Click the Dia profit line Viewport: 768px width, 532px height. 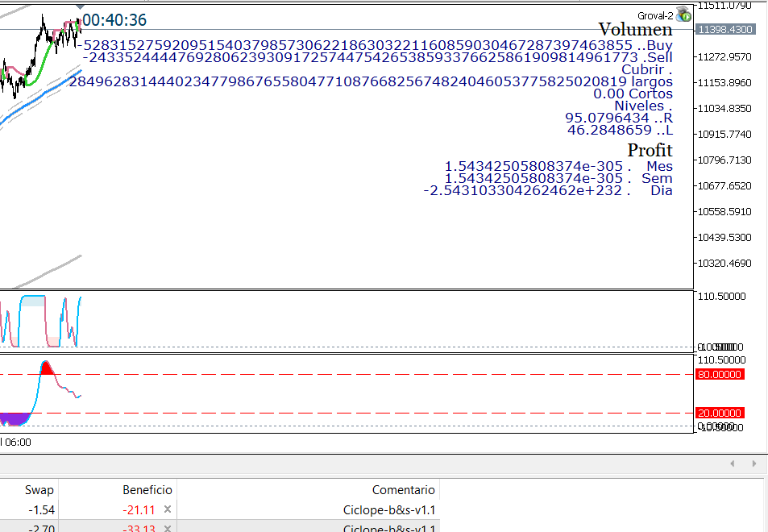pos(548,190)
